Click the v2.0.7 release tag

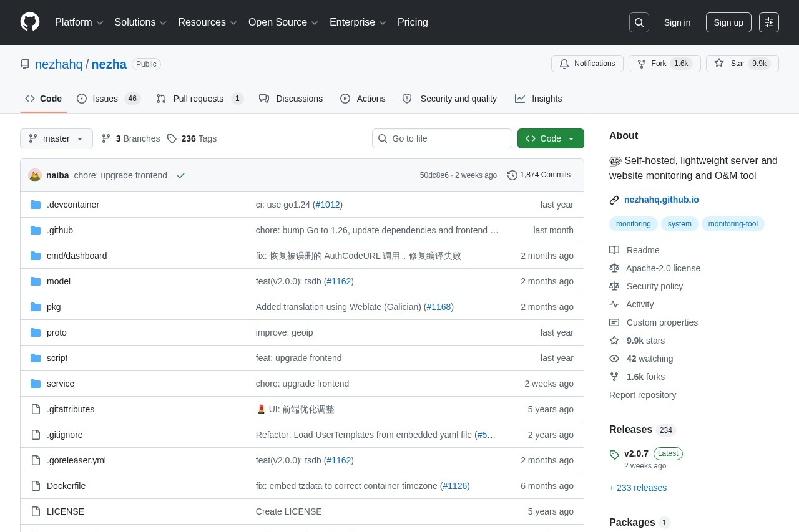[x=636, y=453]
